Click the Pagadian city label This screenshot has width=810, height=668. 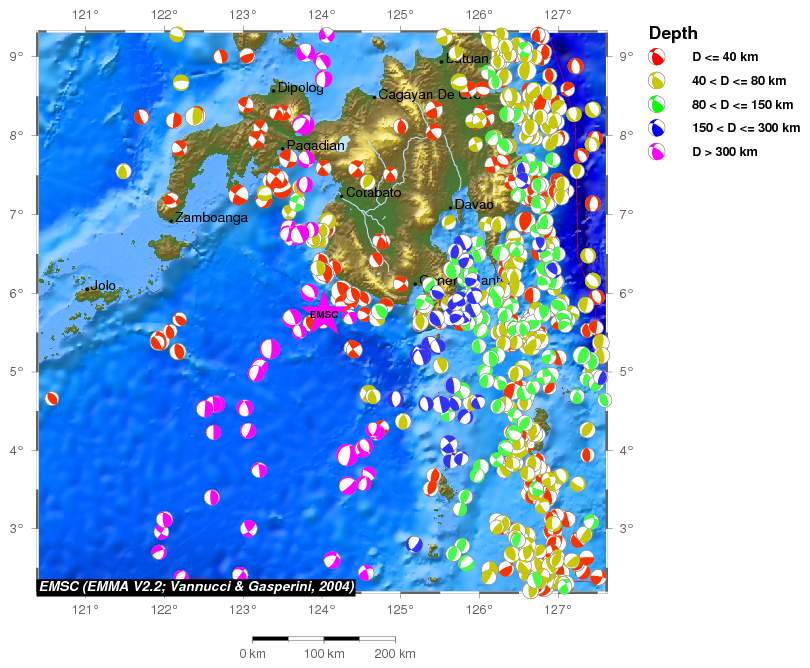pyautogui.click(x=316, y=146)
